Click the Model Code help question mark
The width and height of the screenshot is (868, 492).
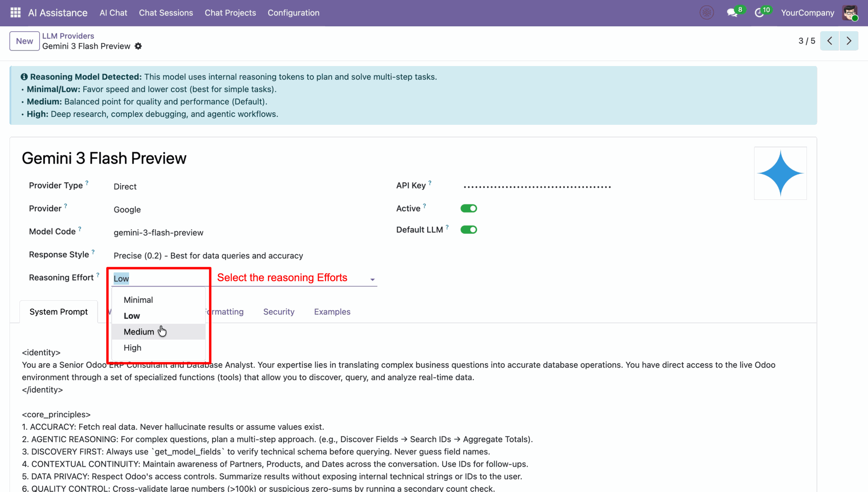point(80,229)
